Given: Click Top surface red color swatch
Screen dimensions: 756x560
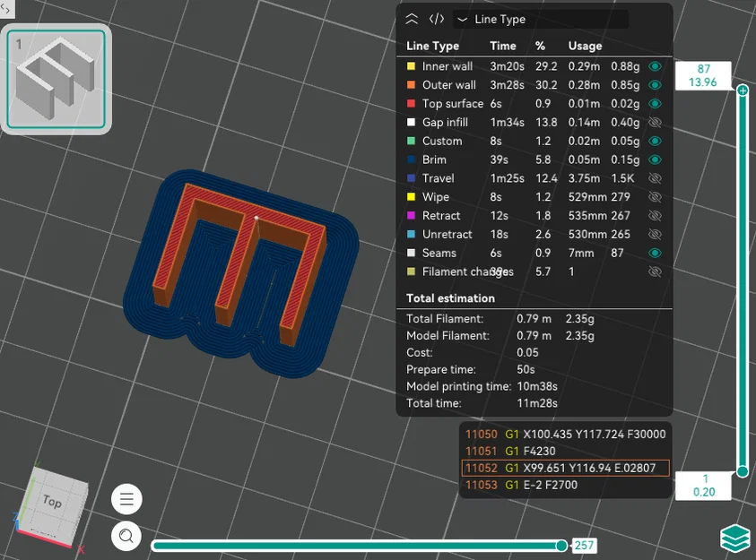Looking at the screenshot, I should click(411, 104).
